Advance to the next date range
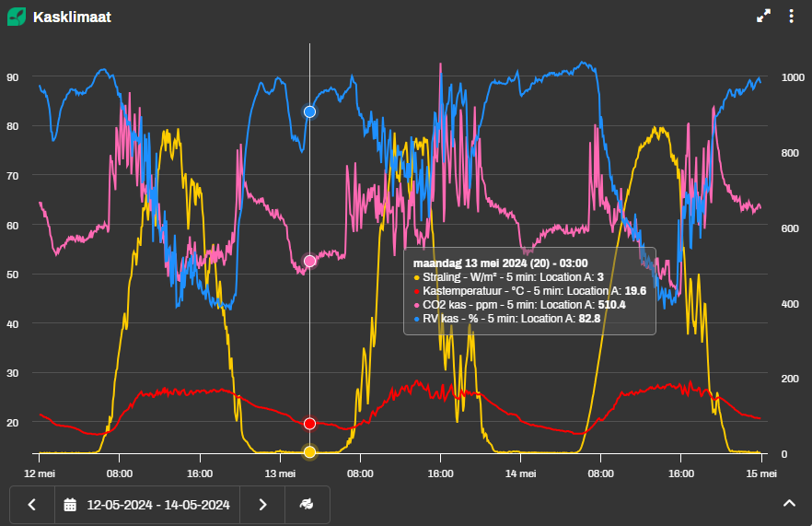This screenshot has height=526, width=812. click(x=262, y=505)
